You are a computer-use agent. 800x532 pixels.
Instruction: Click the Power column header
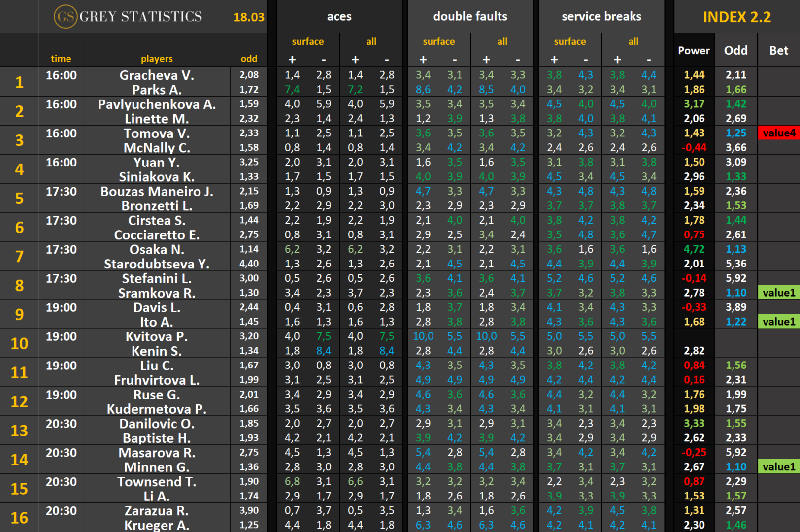[x=694, y=50]
